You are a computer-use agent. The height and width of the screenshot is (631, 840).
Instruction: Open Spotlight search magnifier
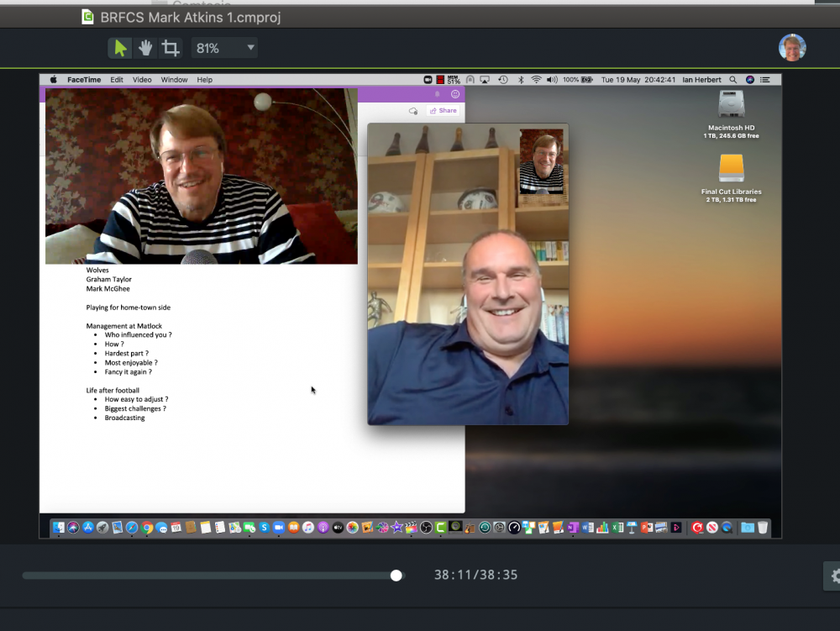coord(732,80)
